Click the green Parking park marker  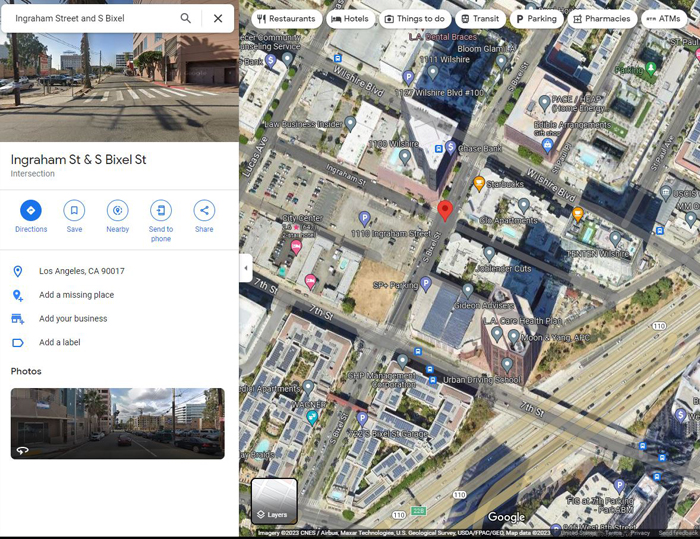[650, 68]
